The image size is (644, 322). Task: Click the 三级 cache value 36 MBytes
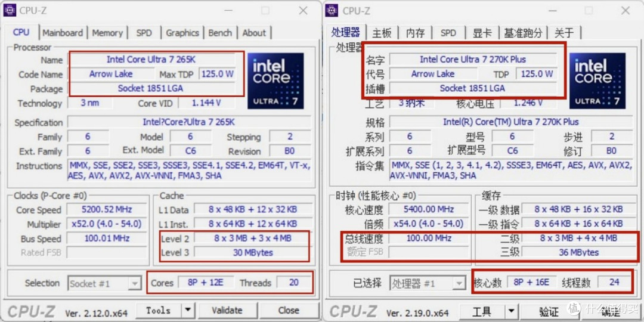coord(578,253)
